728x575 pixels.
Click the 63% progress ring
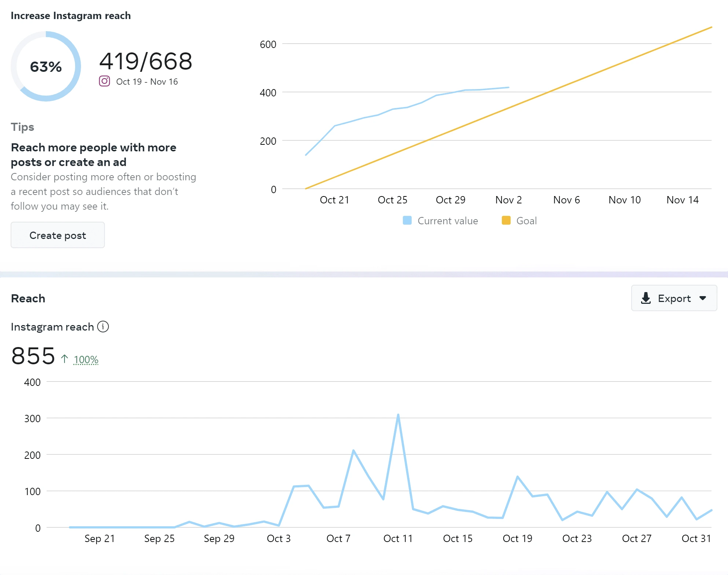pos(46,66)
